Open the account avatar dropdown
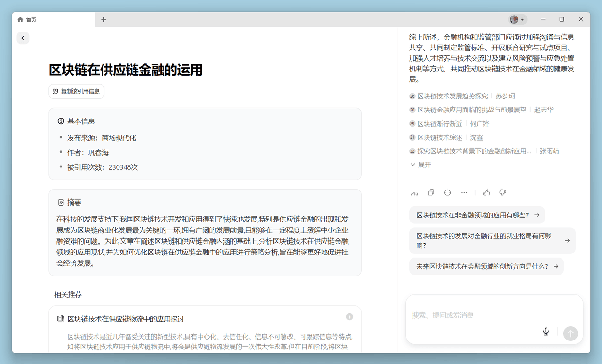 [517, 19]
